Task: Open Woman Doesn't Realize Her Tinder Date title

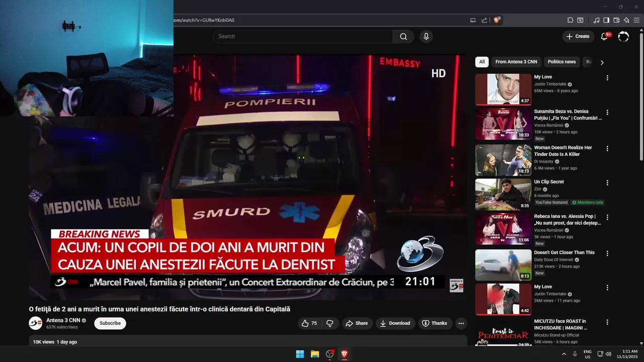Action: click(563, 151)
